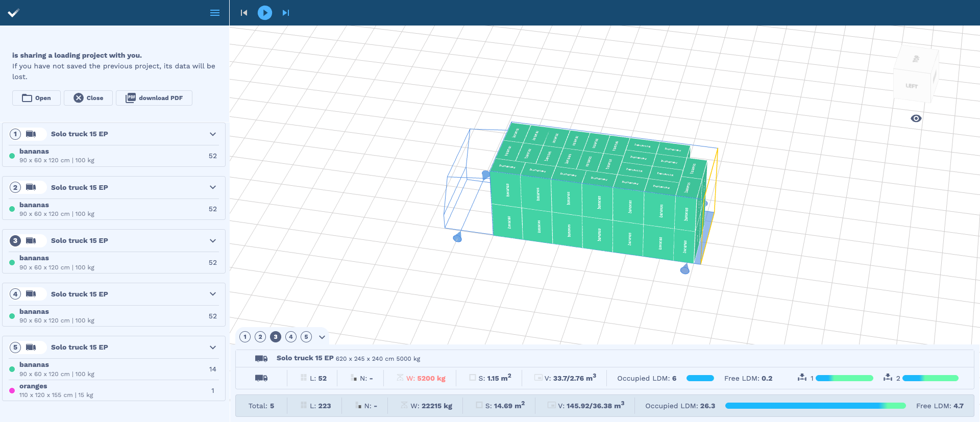Toggle visibility with the eye icon
Screen dimensions: 980x422
[x=916, y=118]
